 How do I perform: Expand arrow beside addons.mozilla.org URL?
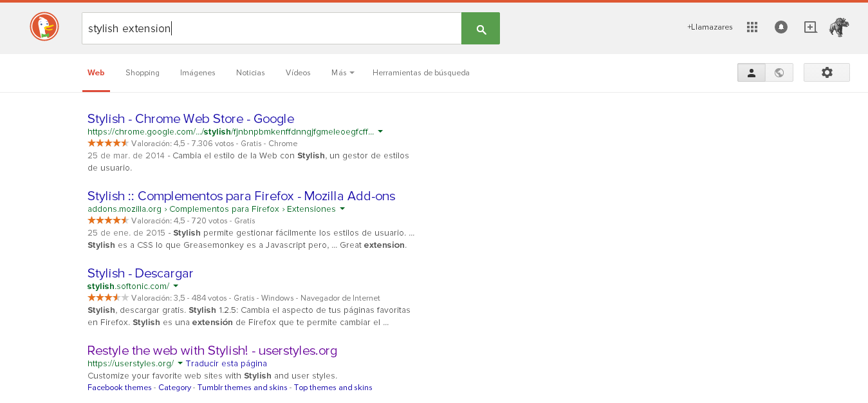click(342, 209)
